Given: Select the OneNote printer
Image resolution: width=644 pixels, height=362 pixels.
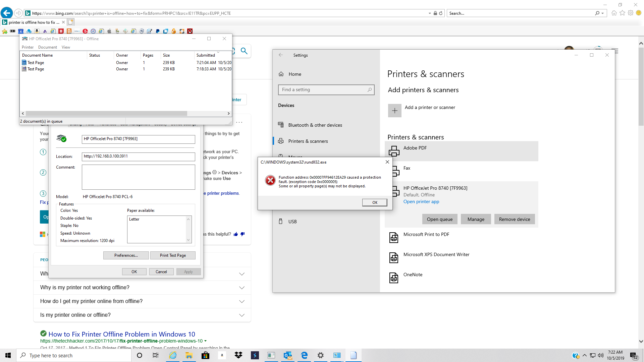Looking at the screenshot, I should point(462,278).
